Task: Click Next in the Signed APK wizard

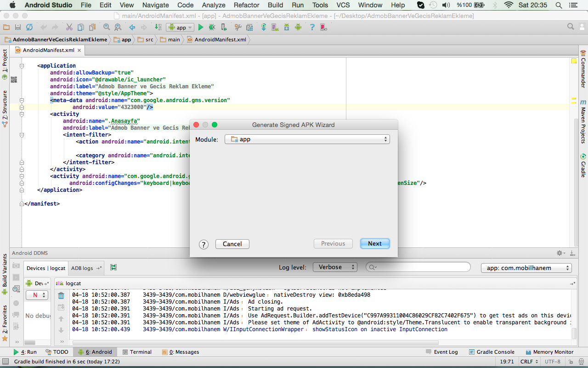Action: point(375,244)
